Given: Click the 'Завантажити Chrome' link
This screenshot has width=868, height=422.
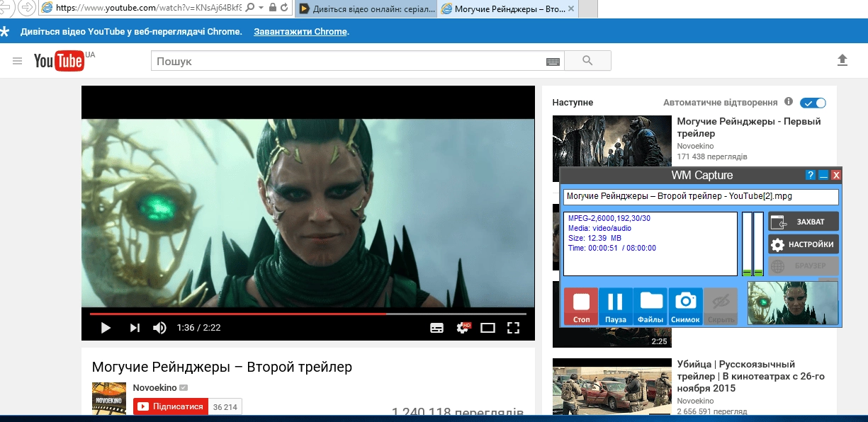Looking at the screenshot, I should (x=300, y=32).
